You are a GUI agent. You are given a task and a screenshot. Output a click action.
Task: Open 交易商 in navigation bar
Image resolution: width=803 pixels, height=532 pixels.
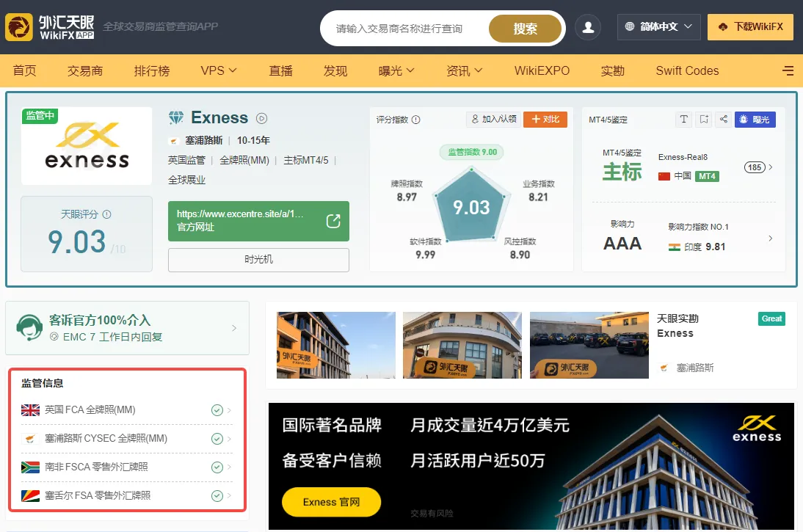[85, 70]
